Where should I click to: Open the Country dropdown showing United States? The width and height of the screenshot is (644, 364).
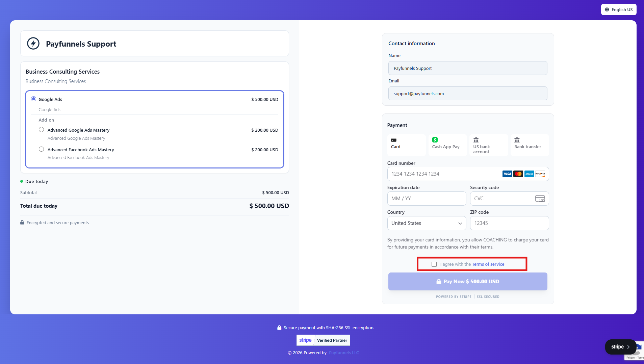pos(427,223)
